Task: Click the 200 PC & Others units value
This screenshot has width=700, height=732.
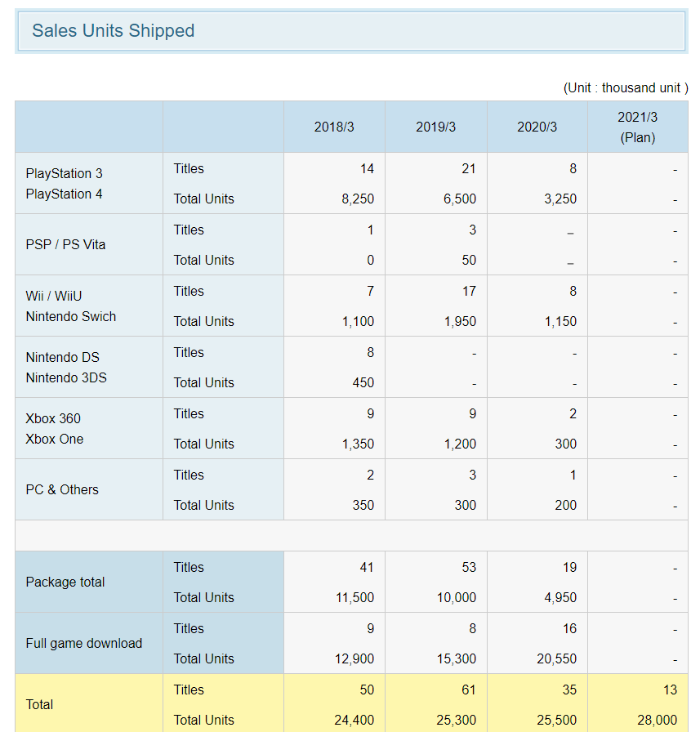Action: 565,505
